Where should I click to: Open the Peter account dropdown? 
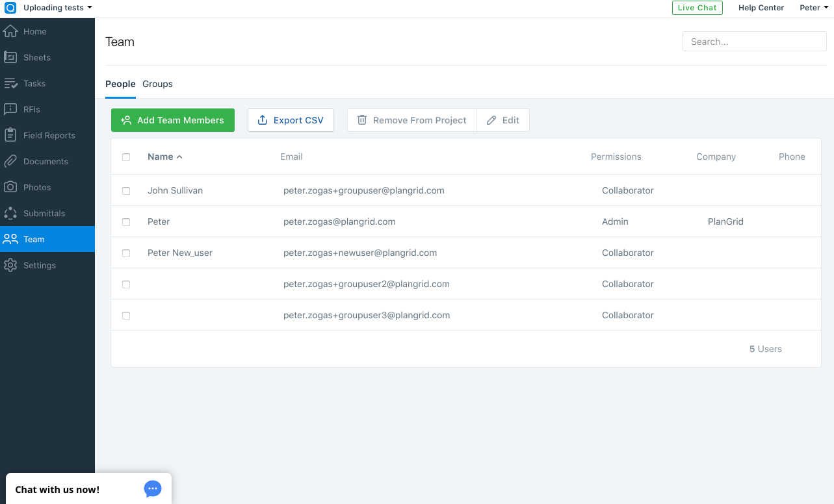tap(814, 8)
